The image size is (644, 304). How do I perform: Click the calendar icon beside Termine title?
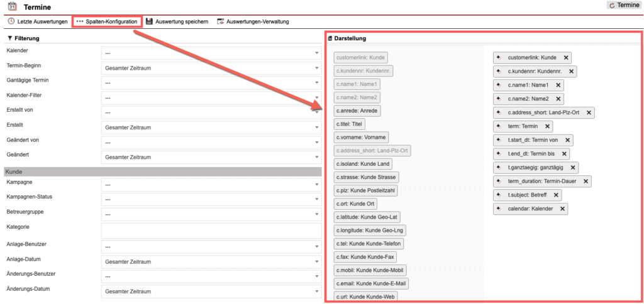pos(11,6)
